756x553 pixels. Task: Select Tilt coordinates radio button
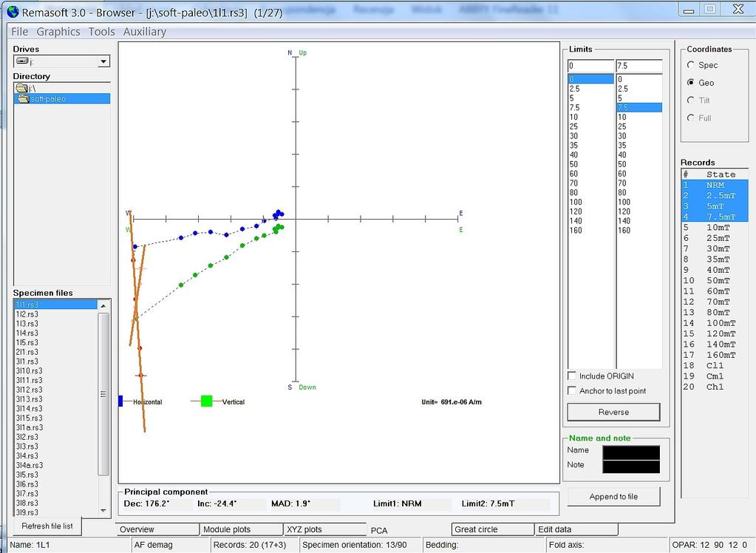click(x=691, y=101)
